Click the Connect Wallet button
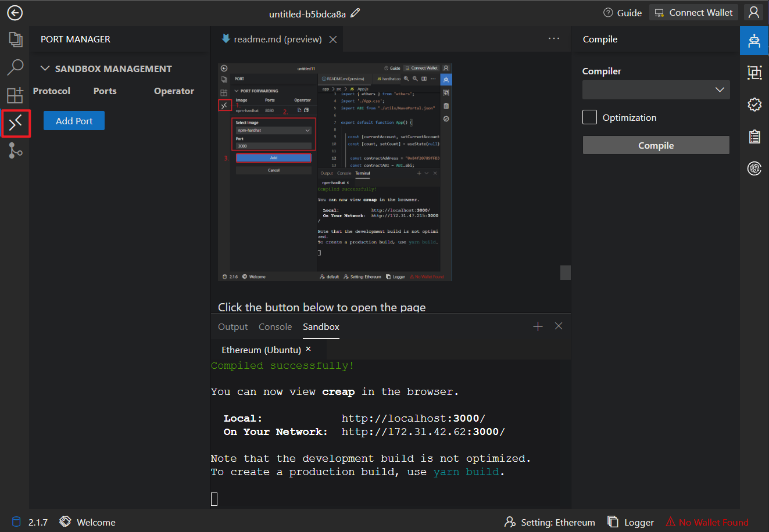The width and height of the screenshot is (769, 532). click(693, 13)
